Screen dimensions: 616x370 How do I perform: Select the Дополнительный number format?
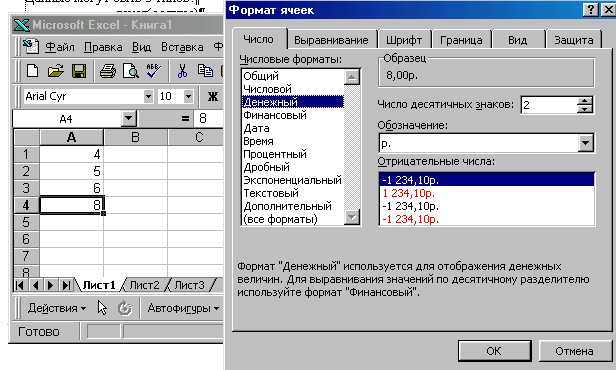point(293,206)
